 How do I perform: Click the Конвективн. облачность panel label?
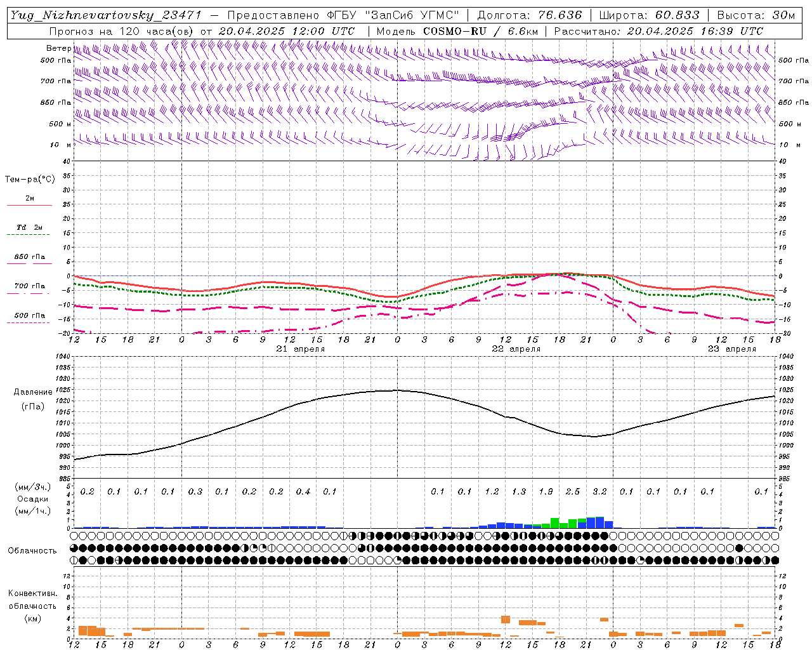32,600
